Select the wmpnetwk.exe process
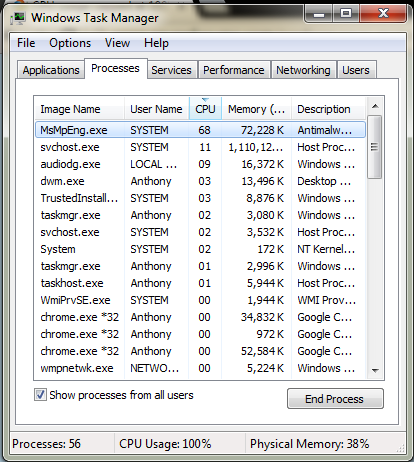The width and height of the screenshot is (414, 462). coord(200,368)
